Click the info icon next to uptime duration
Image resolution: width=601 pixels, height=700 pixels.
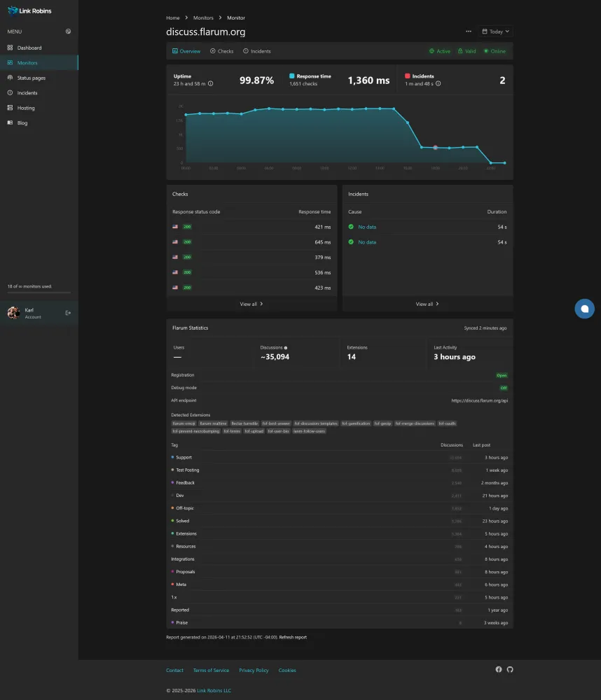210,83
